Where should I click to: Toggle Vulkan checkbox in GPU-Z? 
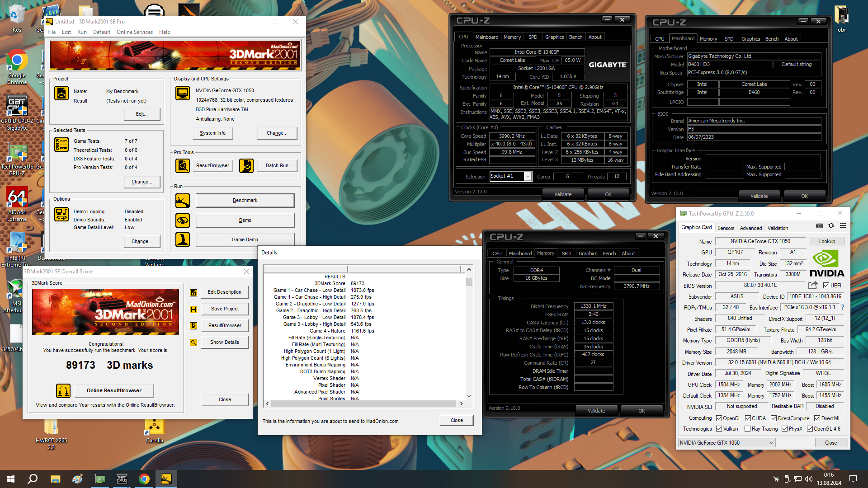pos(719,429)
